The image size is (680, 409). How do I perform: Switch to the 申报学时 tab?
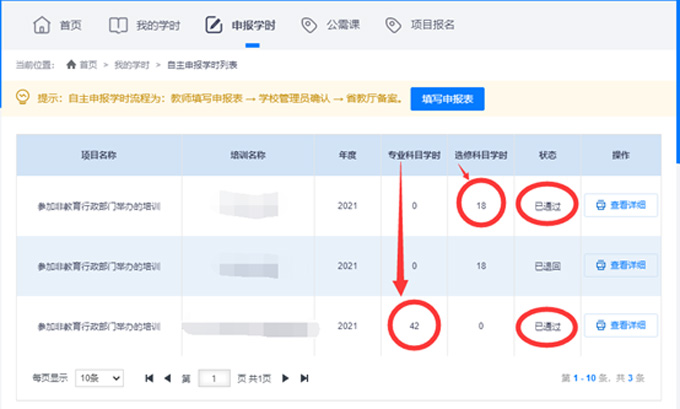pyautogui.click(x=235, y=24)
